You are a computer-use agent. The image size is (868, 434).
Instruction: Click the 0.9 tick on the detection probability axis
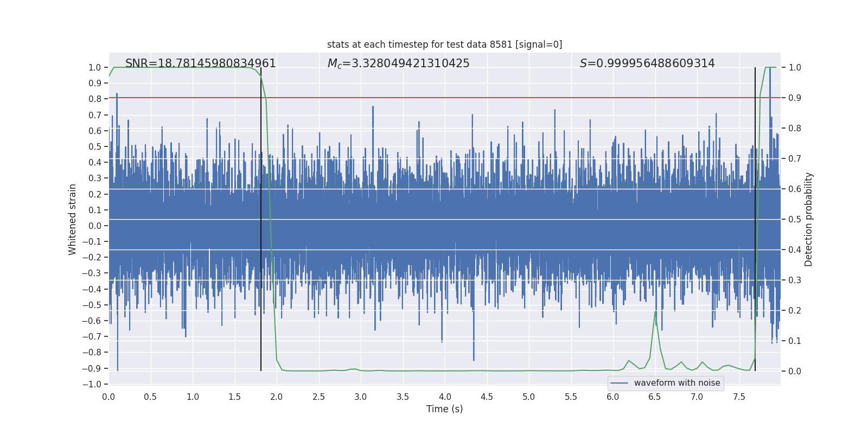pyautogui.click(x=795, y=98)
